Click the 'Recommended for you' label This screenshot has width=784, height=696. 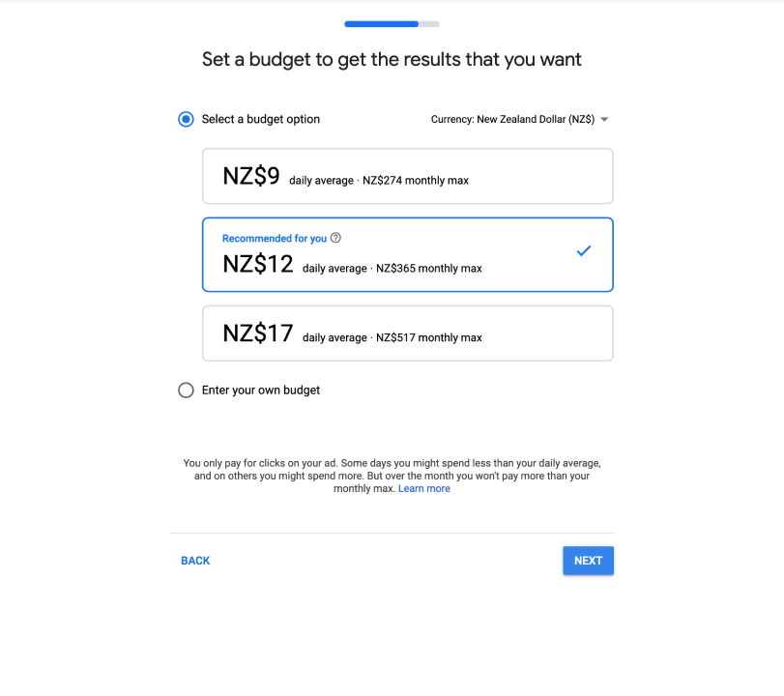275,239
